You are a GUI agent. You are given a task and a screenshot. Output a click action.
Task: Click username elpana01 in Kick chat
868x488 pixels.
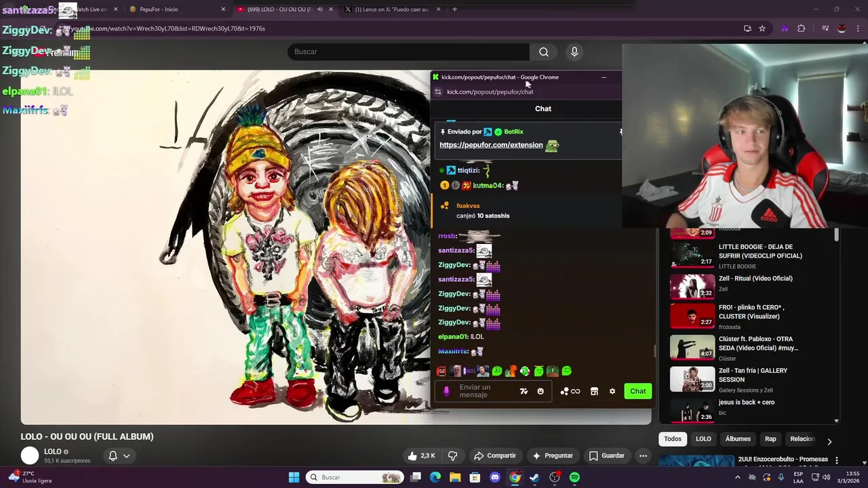(453, 337)
